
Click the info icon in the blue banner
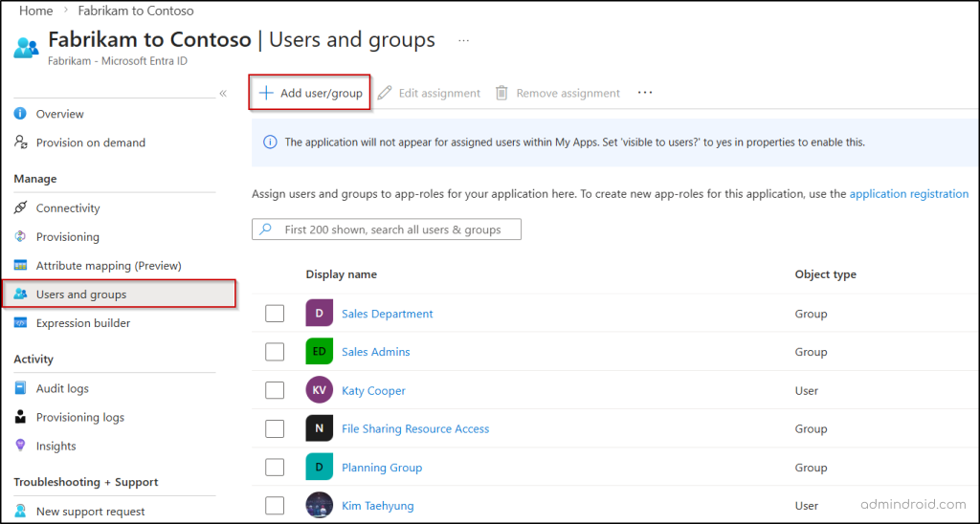(x=270, y=142)
